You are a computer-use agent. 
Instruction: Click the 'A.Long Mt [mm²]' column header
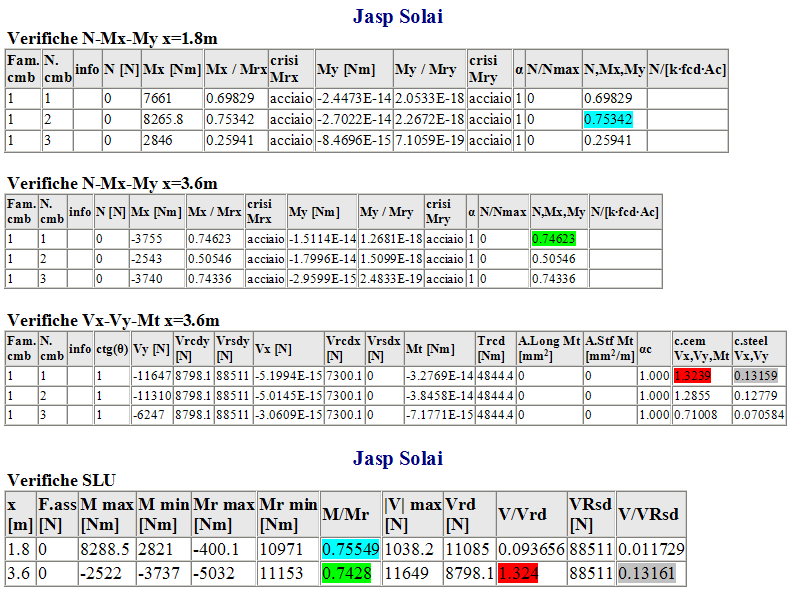coord(549,349)
